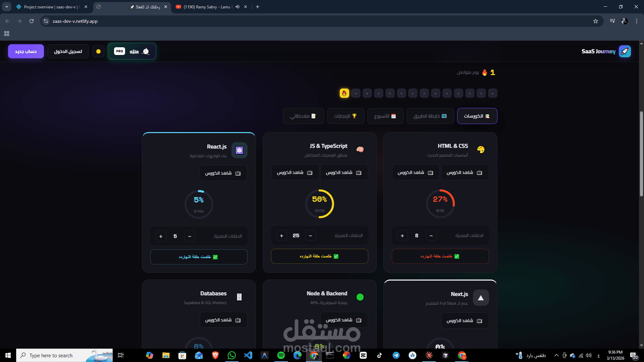Bookmark this page with the star icon
The image size is (644, 362).
tap(596, 21)
